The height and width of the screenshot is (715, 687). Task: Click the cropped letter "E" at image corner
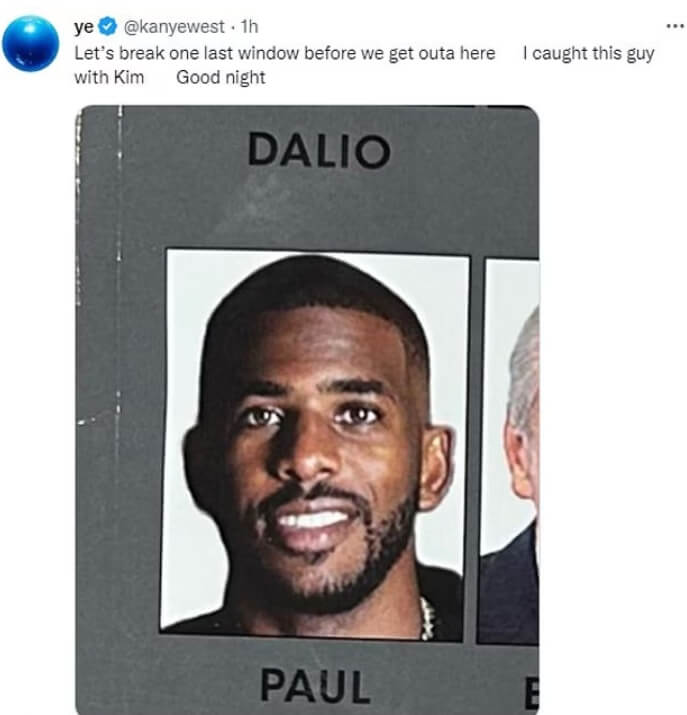(x=531, y=694)
